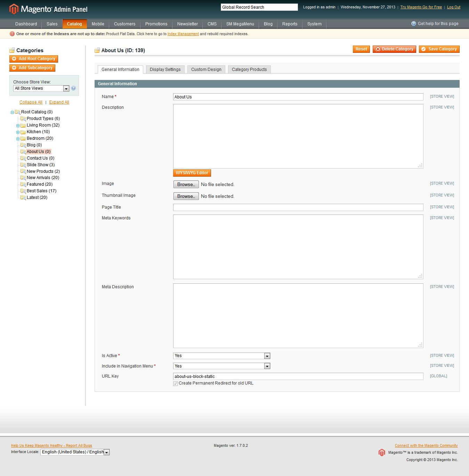The width and height of the screenshot is (469, 476).
Task: Click Browse for the Image field
Action: pyautogui.click(x=186, y=184)
